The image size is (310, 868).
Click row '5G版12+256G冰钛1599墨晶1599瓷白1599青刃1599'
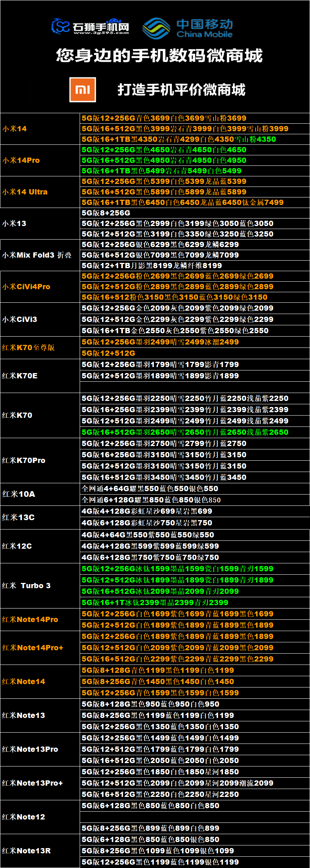(195, 569)
